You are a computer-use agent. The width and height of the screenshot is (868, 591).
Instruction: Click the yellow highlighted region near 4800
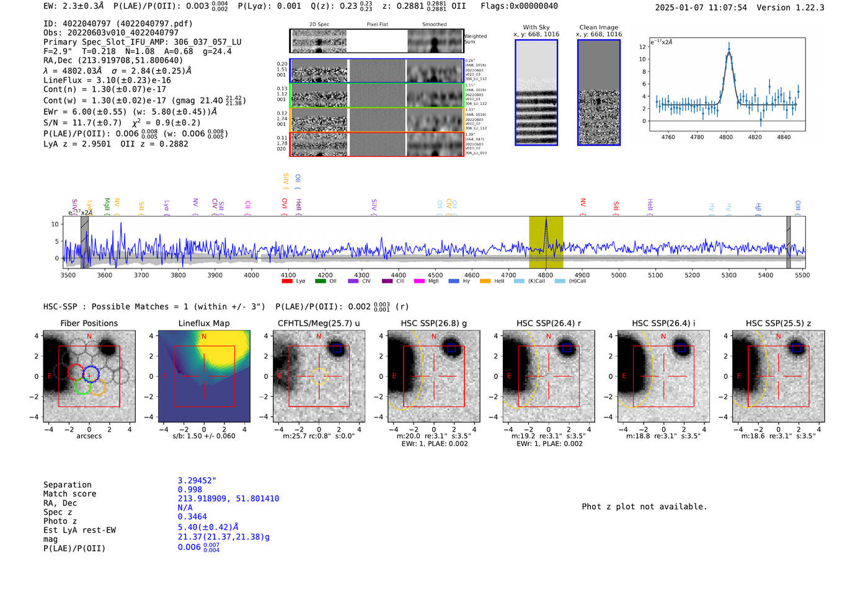pyautogui.click(x=546, y=242)
